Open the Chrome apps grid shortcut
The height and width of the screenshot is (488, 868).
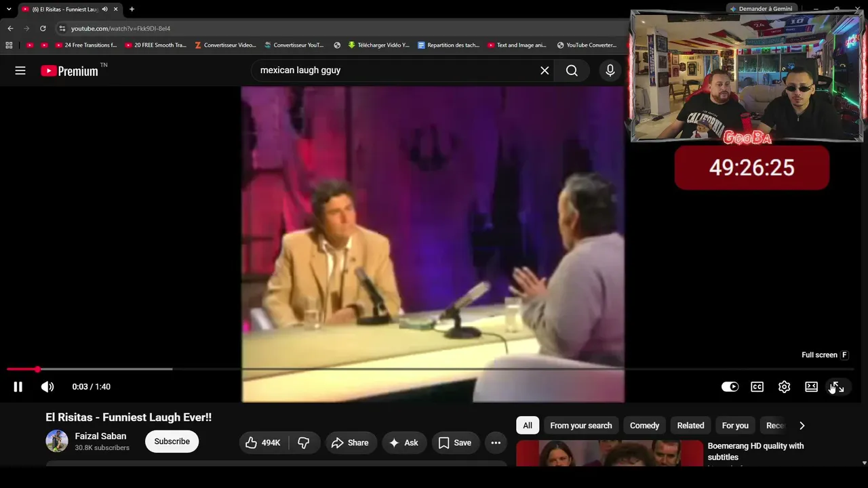coord(9,45)
